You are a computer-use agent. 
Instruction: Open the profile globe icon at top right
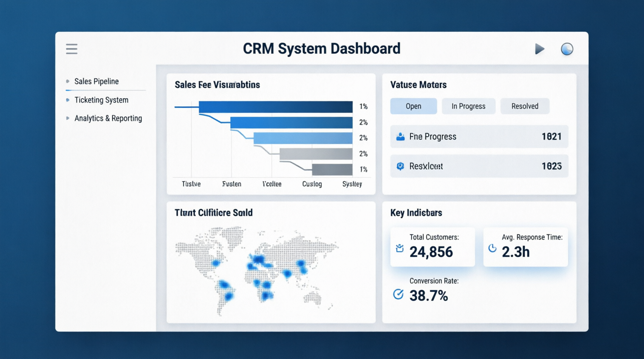[x=567, y=49]
